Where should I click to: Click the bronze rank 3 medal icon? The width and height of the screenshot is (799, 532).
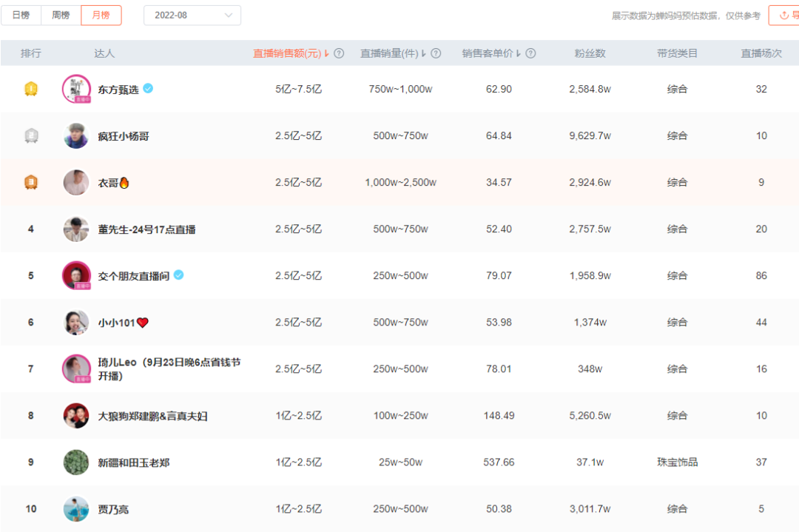(31, 183)
